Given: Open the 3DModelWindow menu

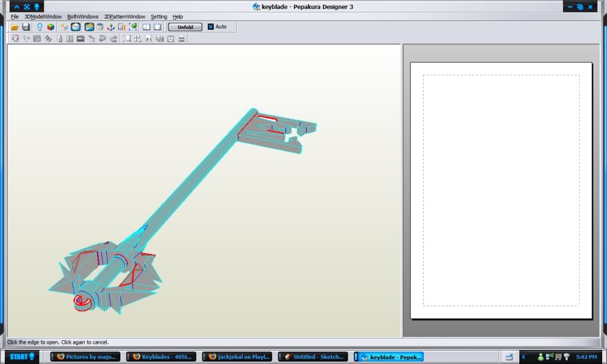Looking at the screenshot, I should tap(43, 17).
